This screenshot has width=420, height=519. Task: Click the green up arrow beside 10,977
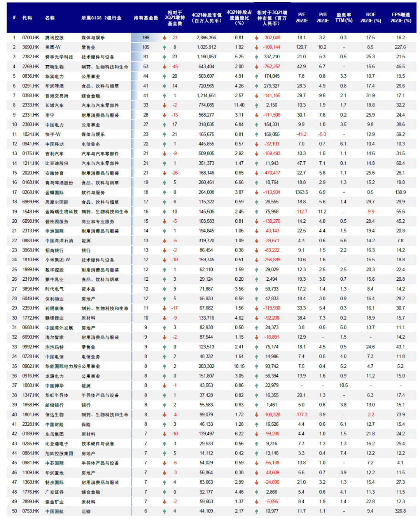click(x=257, y=511)
